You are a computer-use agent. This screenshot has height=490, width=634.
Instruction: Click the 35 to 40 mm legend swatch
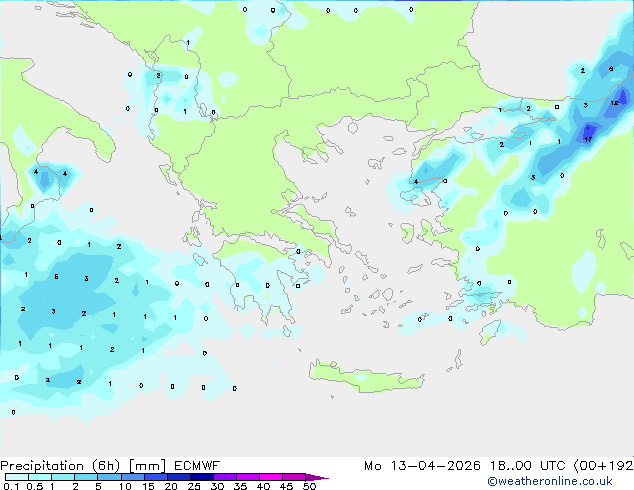(247, 477)
